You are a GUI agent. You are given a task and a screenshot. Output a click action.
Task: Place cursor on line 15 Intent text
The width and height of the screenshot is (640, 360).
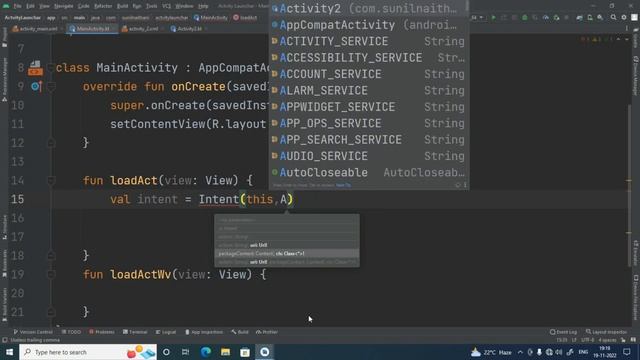pyautogui.click(x=219, y=199)
